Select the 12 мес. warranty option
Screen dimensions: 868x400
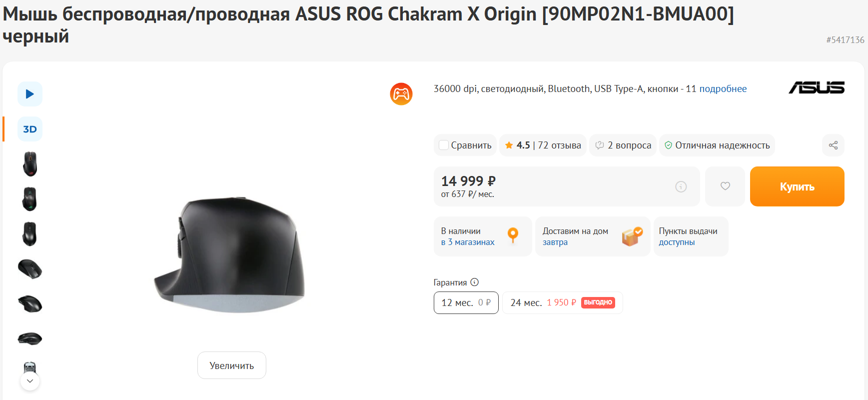(x=466, y=303)
